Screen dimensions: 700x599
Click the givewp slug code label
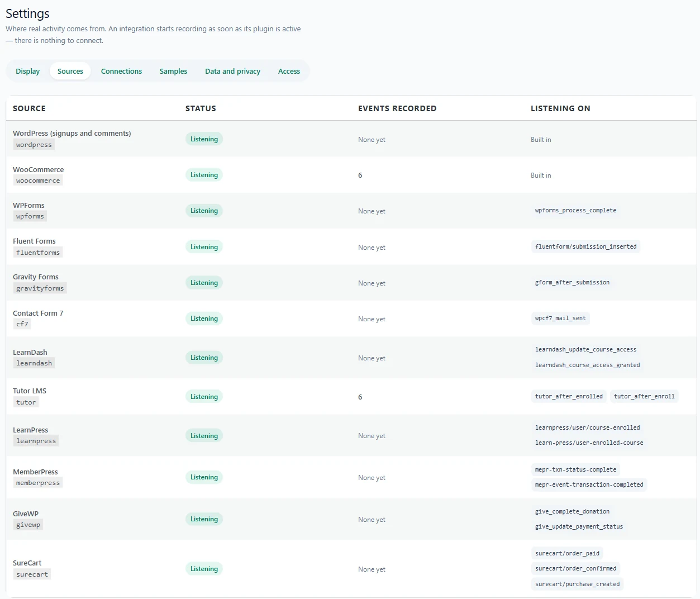coord(28,525)
